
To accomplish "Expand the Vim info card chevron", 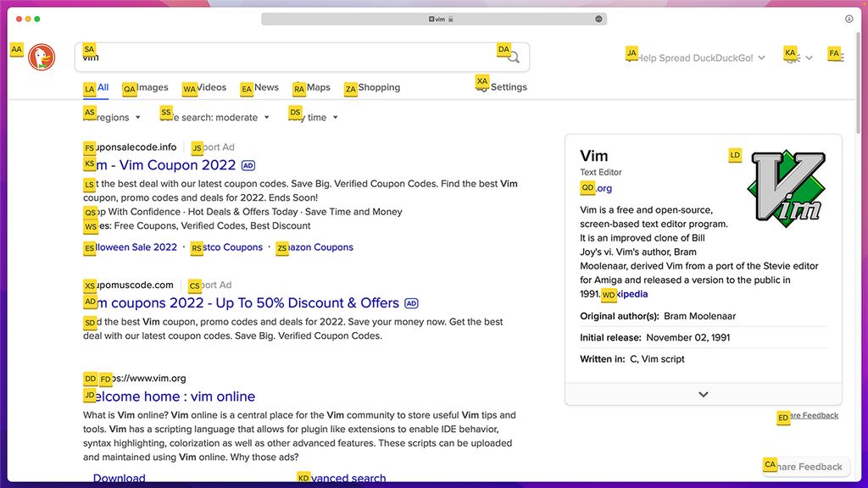I will coord(703,394).
